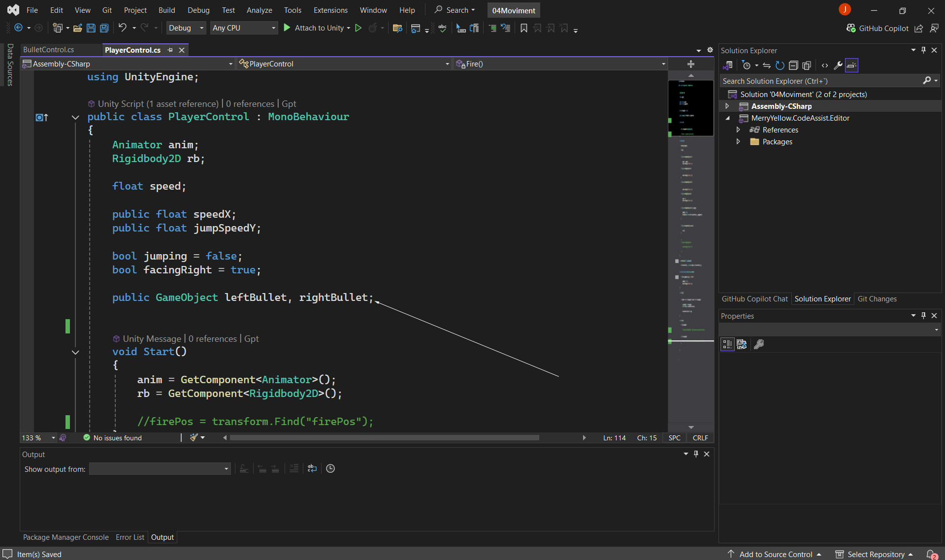Click the editor horizontal scrollbar
Viewport: 945px width, 560px height.
point(384,438)
